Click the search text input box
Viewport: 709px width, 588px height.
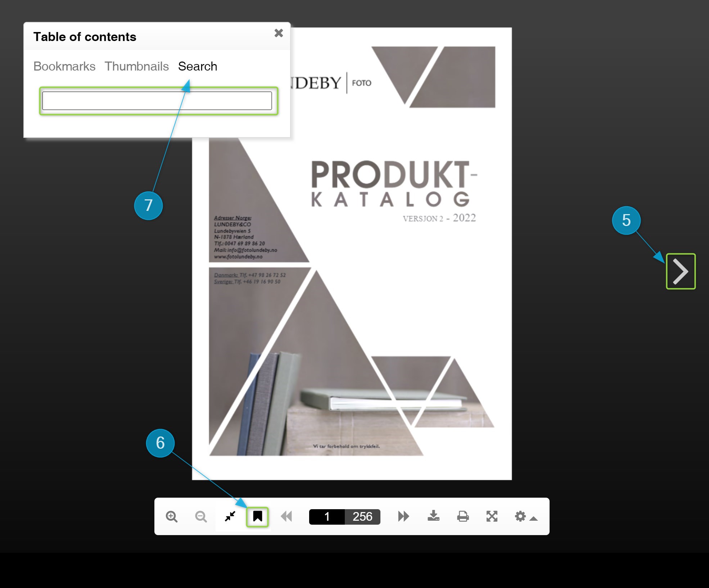(x=157, y=101)
